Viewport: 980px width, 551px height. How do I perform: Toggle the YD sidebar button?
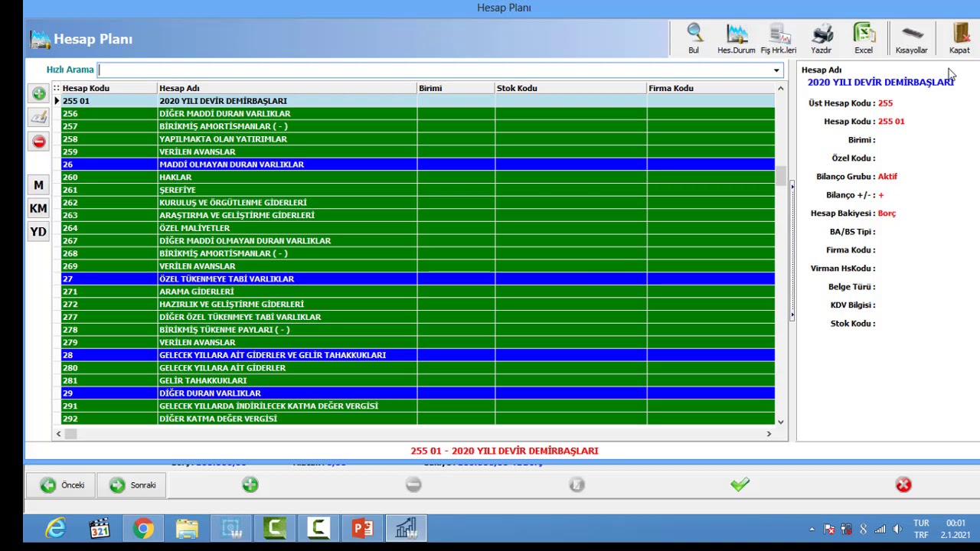coord(38,232)
